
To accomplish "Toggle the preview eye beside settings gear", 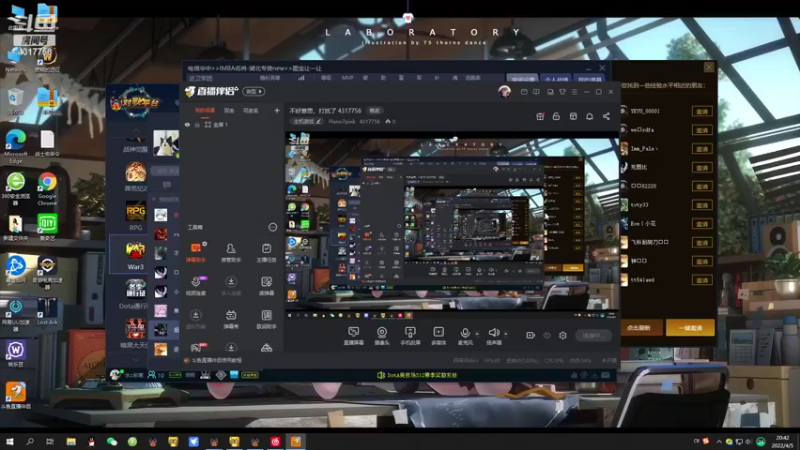I will point(547,335).
